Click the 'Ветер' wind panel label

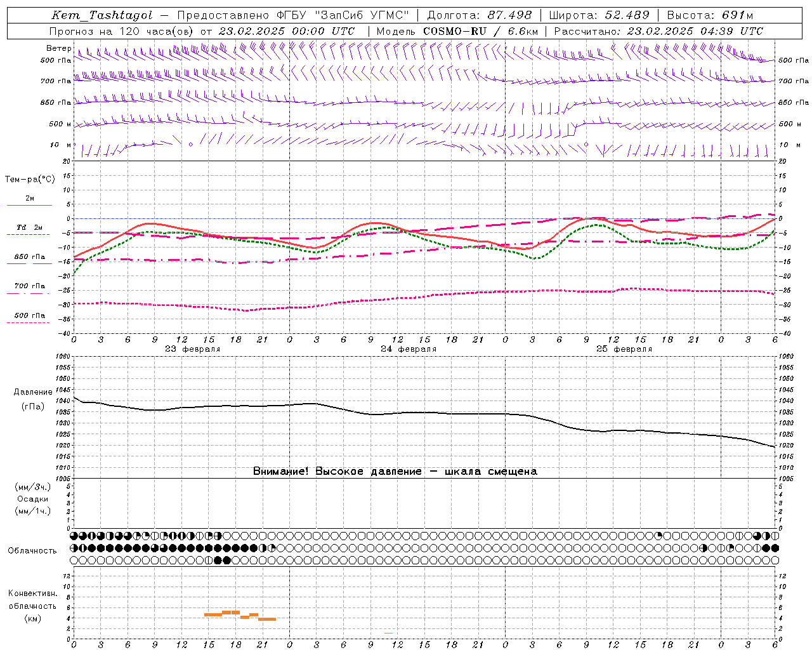(x=59, y=48)
